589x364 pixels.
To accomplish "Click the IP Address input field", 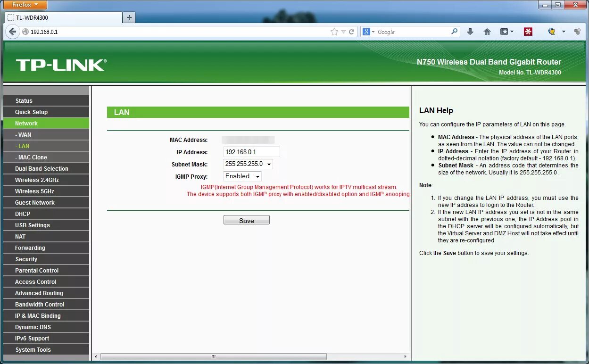I will point(251,152).
